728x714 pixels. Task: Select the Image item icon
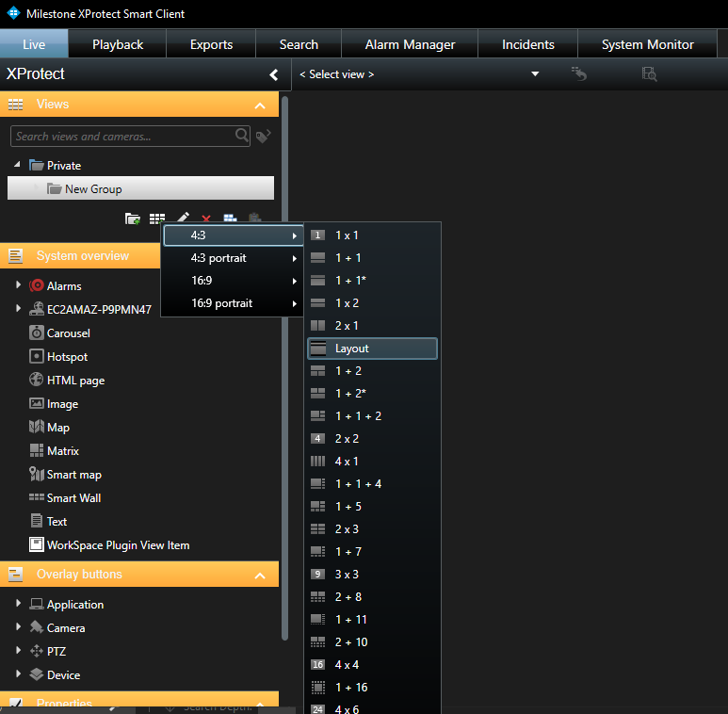click(36, 403)
